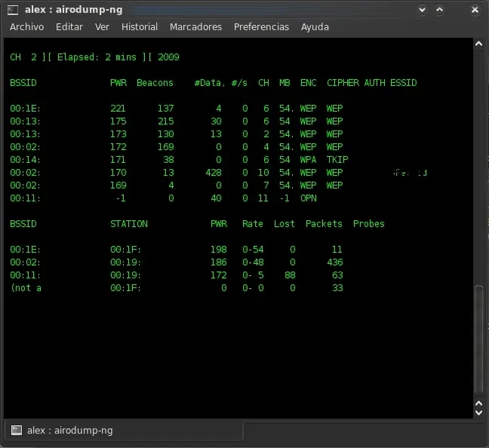This screenshot has height=448, width=489.
Task: Click BSSID '00:14:' in network list
Action: (x=25, y=160)
